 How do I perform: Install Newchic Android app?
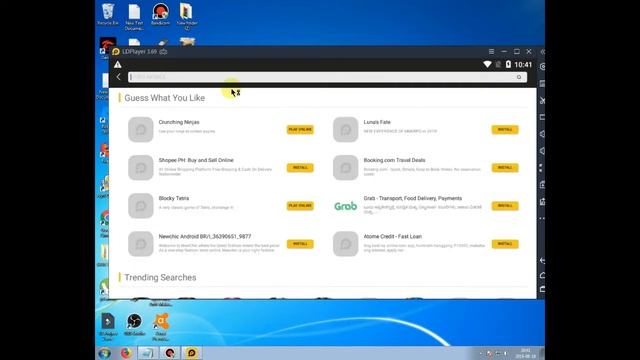coord(300,244)
